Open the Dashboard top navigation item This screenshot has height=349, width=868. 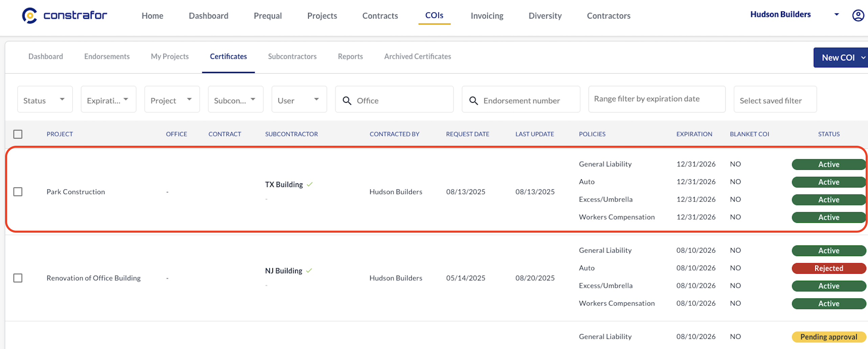[x=208, y=16]
